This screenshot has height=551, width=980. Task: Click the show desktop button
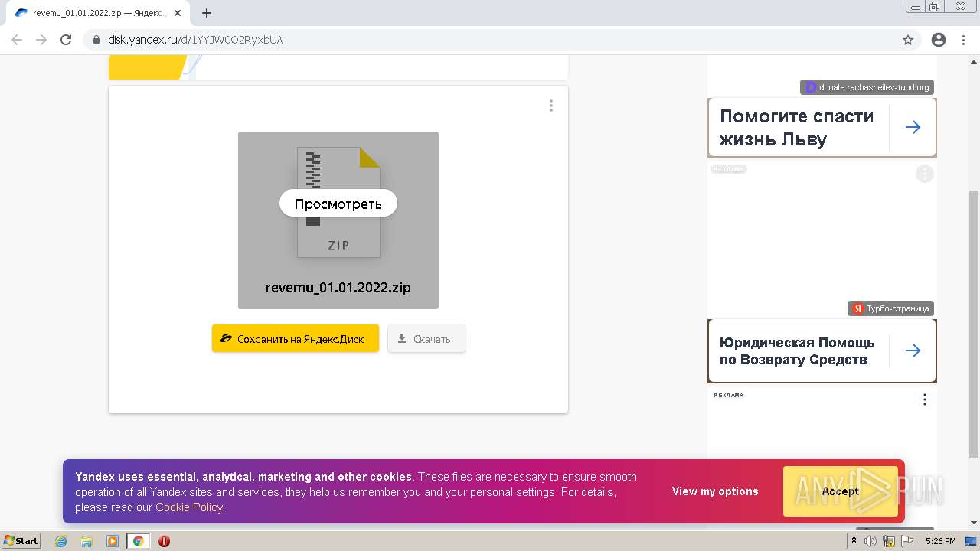pos(972,541)
